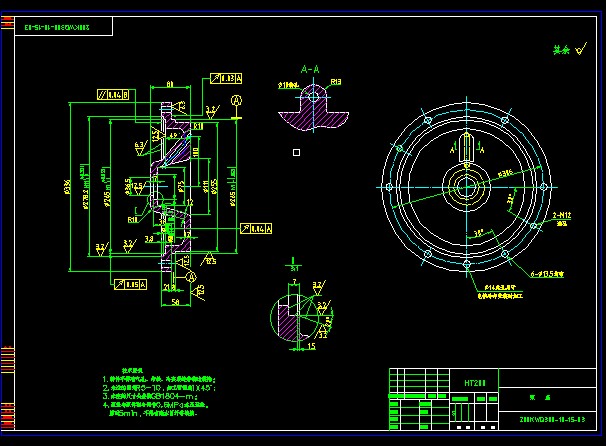Select the ø155 diameter dimension
This screenshot has width=606, height=446.
[x=214, y=186]
